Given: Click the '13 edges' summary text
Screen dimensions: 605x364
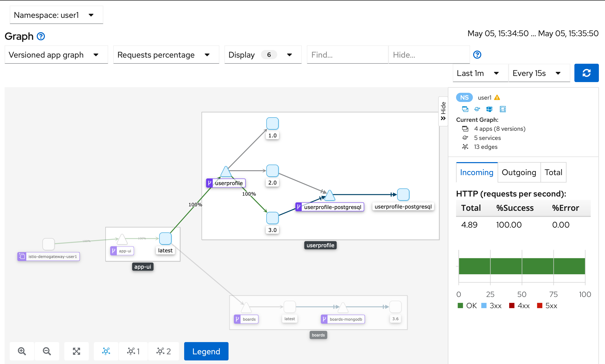Looking at the screenshot, I should click(x=486, y=147).
